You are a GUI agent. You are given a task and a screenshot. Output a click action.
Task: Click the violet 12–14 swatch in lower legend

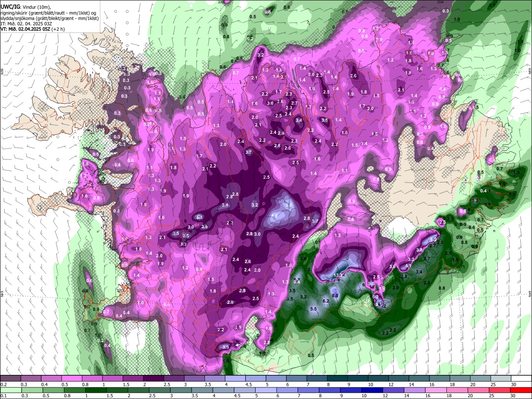[x=393, y=390]
